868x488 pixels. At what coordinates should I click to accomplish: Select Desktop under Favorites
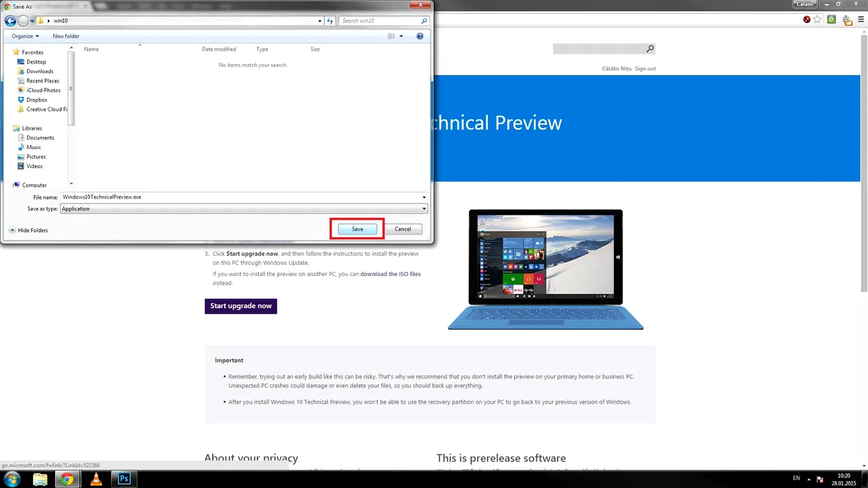click(x=36, y=62)
